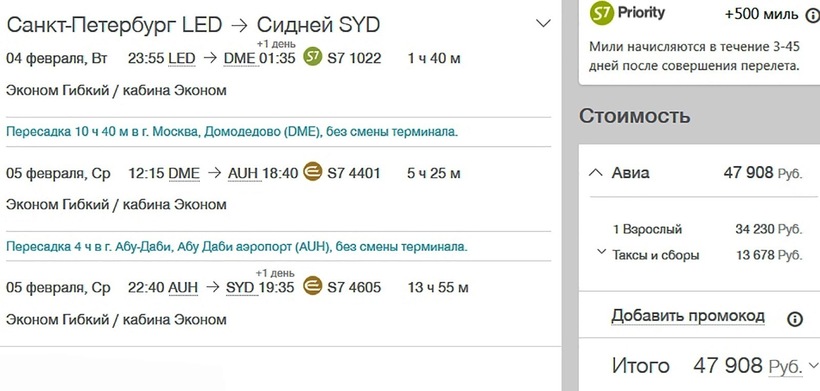Open currency dropdown next to Итого Руб.
Viewport: 820px width, 391px height.
[812, 365]
